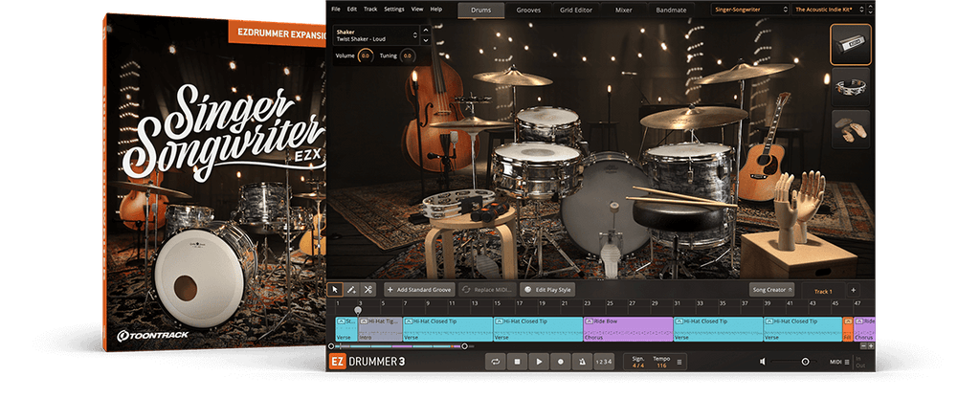Switch to the Grooves tab

tap(528, 10)
